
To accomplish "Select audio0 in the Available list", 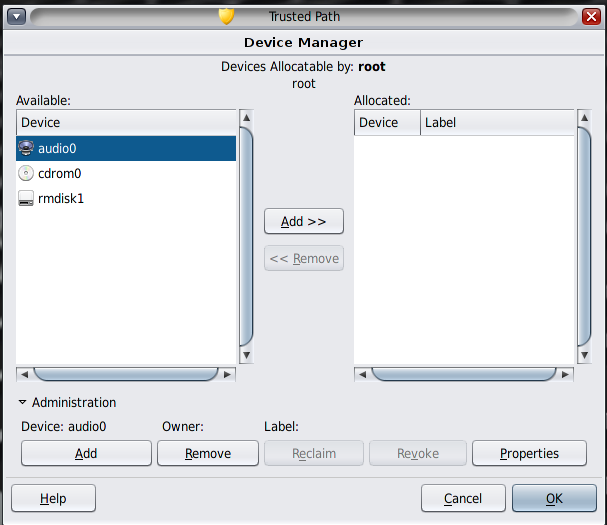I will pyautogui.click(x=126, y=148).
